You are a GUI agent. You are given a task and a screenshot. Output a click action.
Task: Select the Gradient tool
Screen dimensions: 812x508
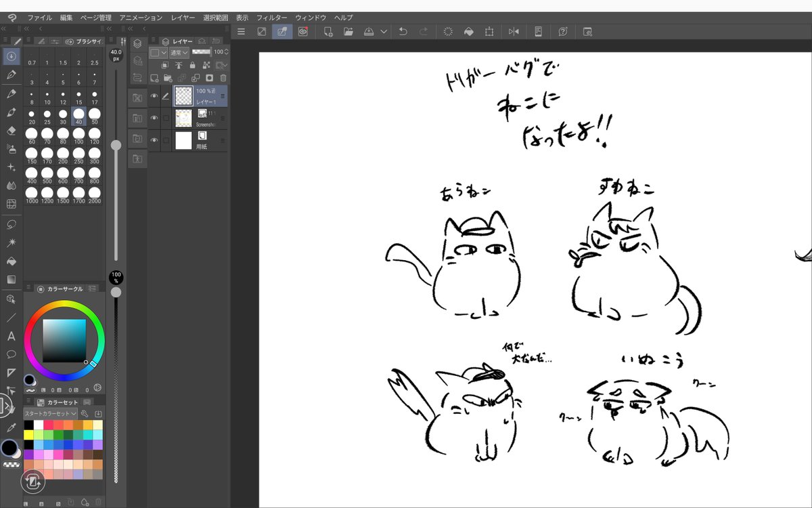12,279
